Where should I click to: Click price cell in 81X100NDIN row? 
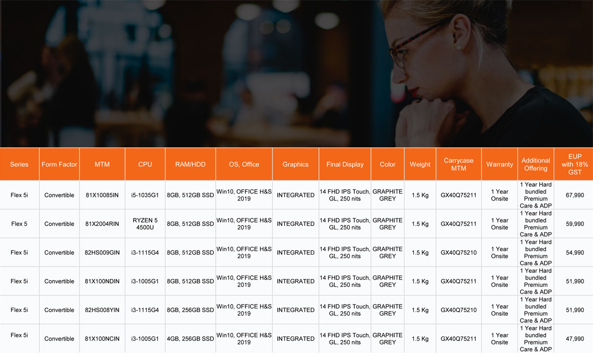[574, 281]
